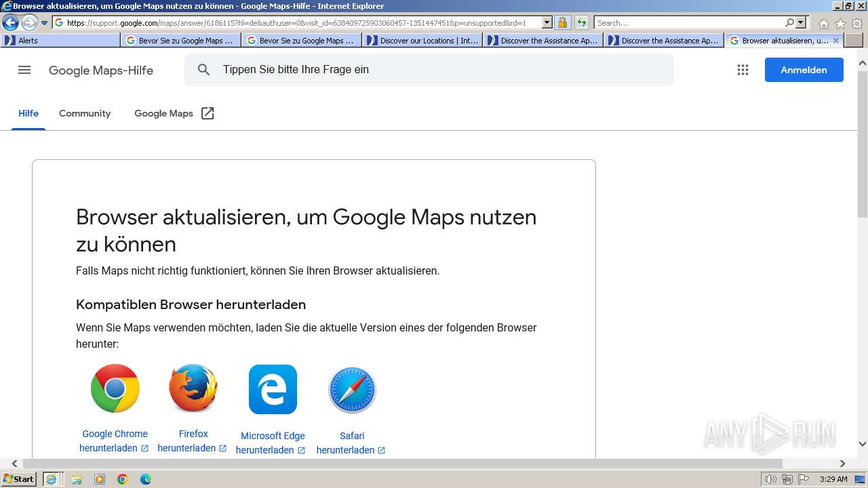Click the taskbar clock showing 3:29 AM
868x488 pixels.
tap(833, 479)
